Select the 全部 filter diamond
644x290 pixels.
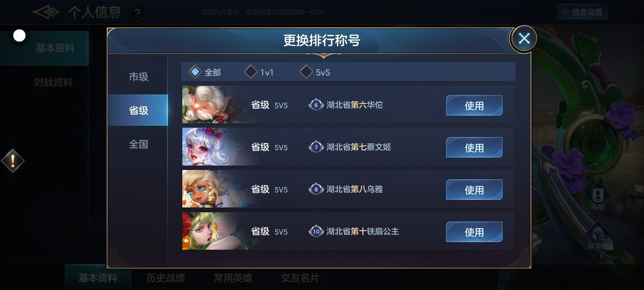(x=195, y=72)
